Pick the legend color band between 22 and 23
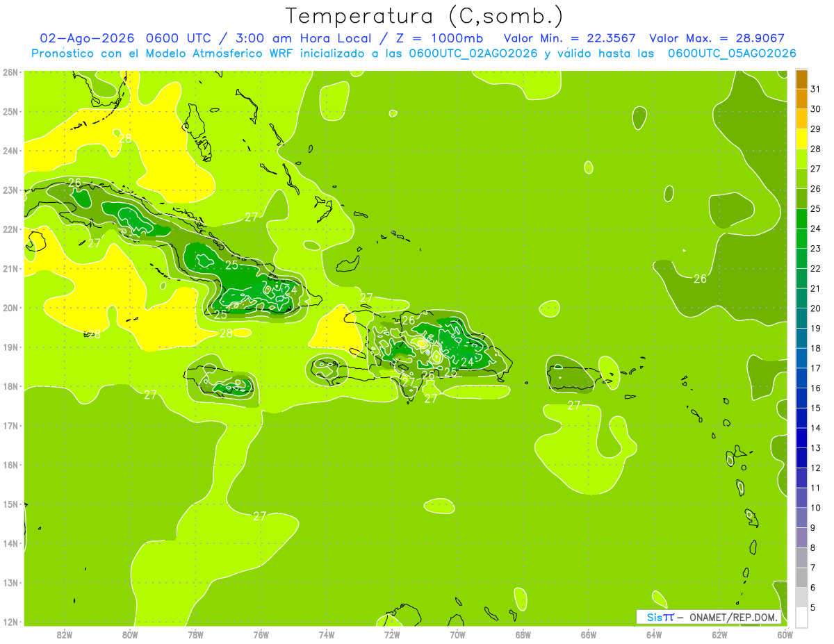The width and height of the screenshot is (834, 644). click(x=801, y=258)
